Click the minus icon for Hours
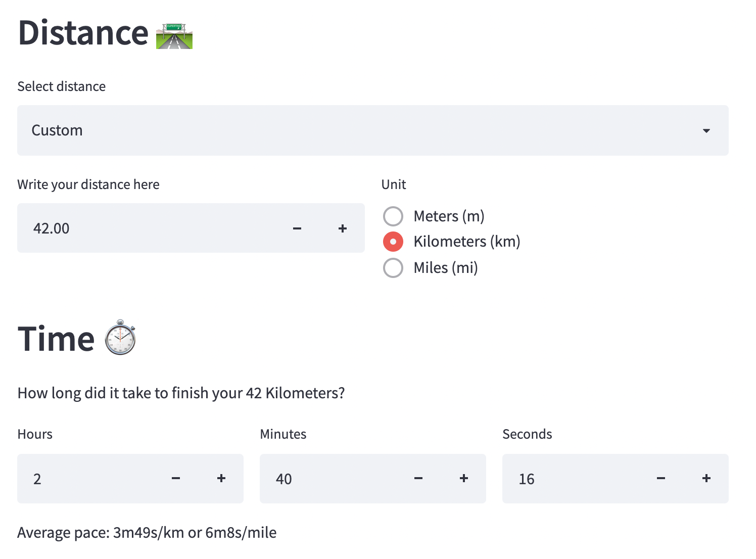This screenshot has width=756, height=559. [x=176, y=479]
